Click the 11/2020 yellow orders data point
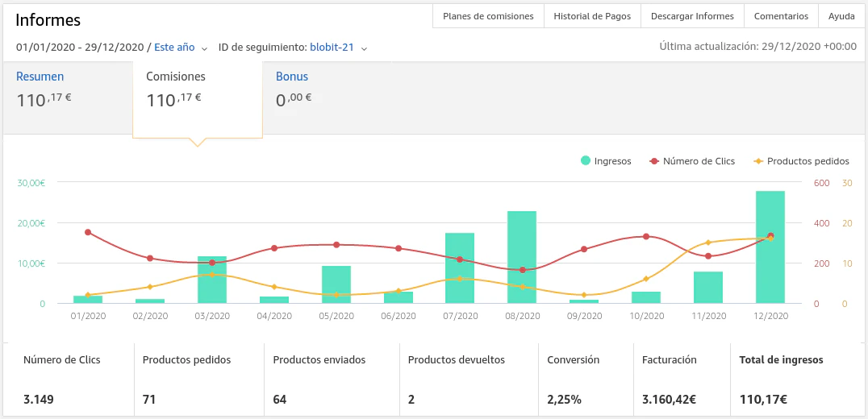Viewport: 868px width, 419px height. tap(708, 243)
